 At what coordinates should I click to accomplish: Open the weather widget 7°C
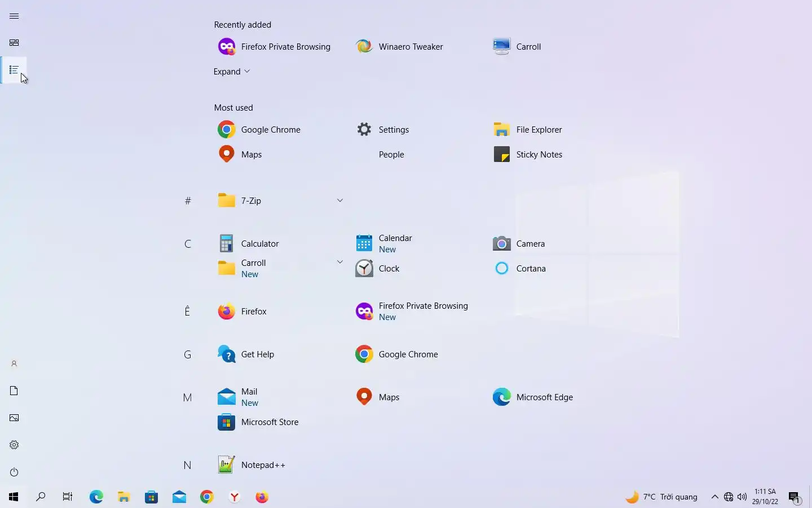click(661, 497)
